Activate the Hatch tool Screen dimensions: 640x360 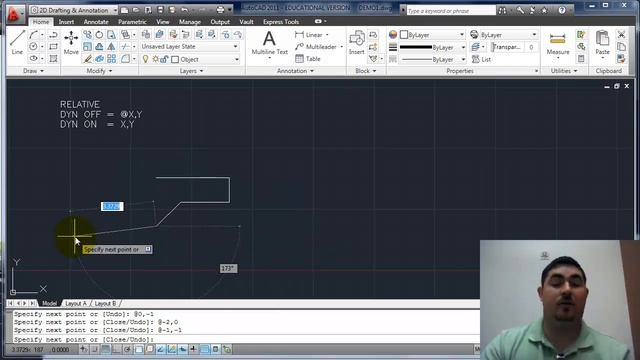click(x=53, y=59)
